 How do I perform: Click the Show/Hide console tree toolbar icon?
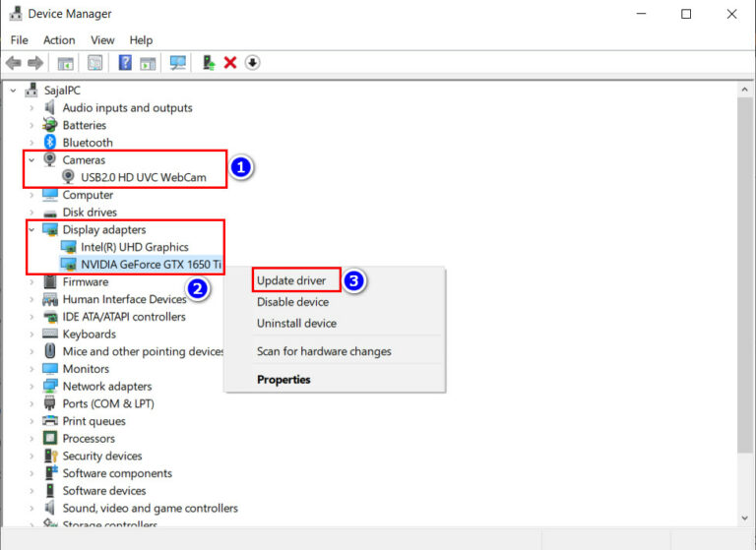(x=66, y=63)
